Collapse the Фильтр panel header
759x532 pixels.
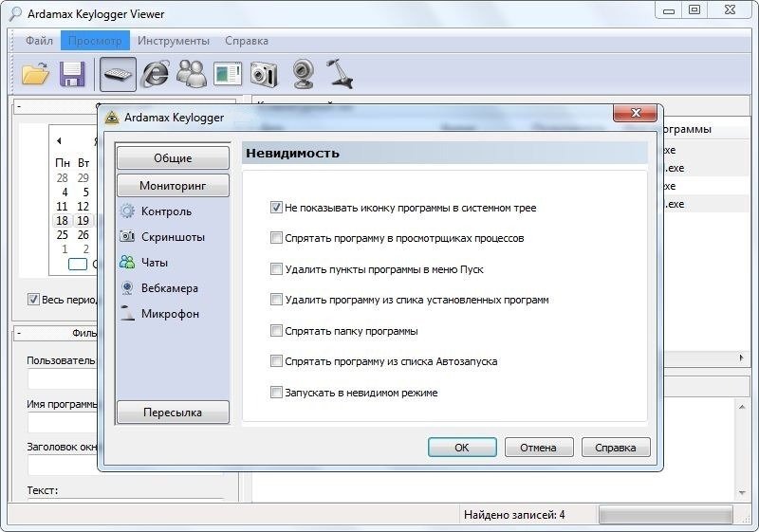(19, 333)
